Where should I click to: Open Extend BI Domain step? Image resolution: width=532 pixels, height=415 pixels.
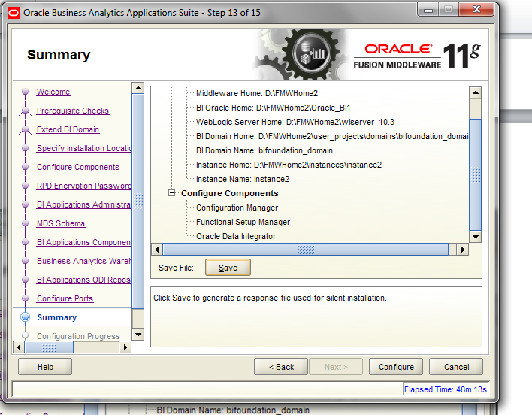(x=68, y=129)
